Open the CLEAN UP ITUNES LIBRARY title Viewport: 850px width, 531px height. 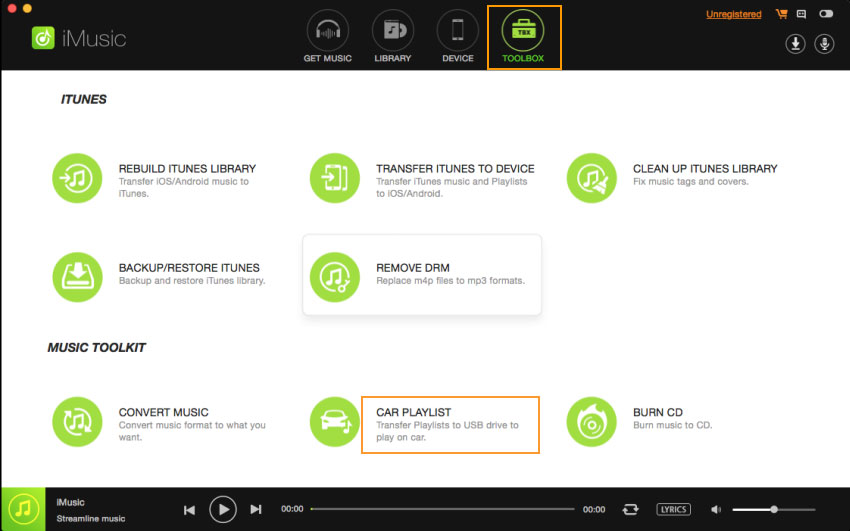coord(705,169)
